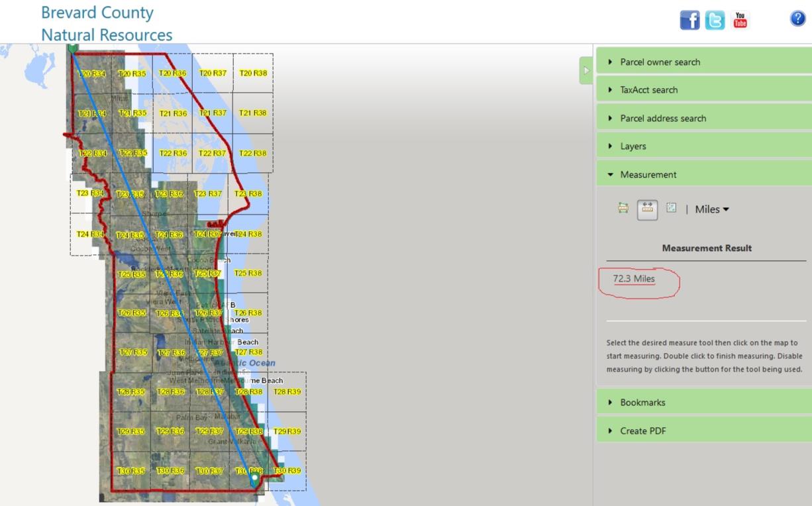812x506 pixels.
Task: Select the distance measure tool
Action: point(648,209)
